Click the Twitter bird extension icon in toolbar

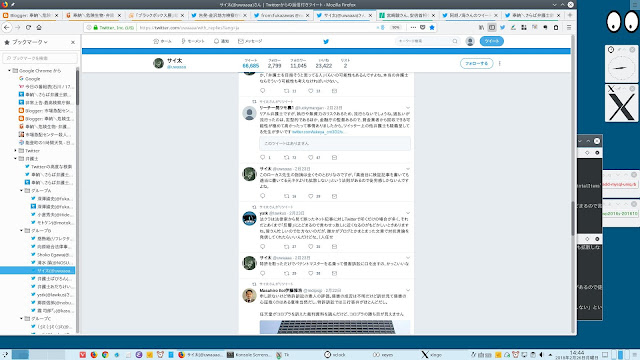(502, 27)
